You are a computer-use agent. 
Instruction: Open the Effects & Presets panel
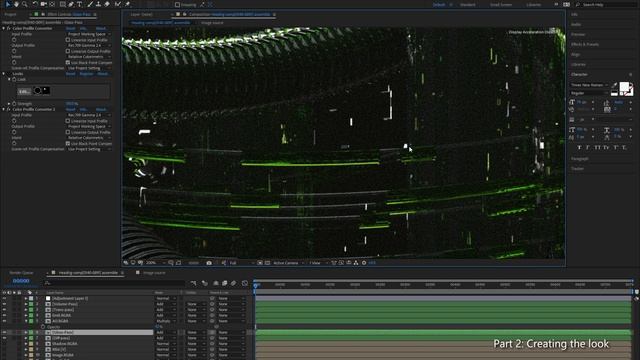(x=585, y=44)
